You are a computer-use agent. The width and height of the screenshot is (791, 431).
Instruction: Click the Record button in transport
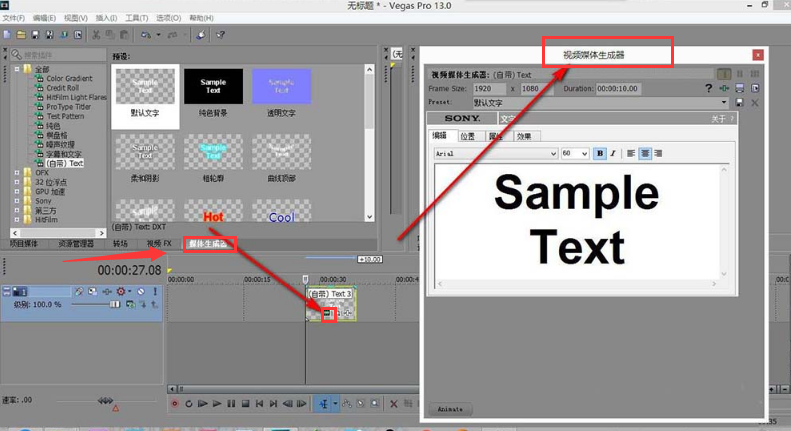[175, 404]
